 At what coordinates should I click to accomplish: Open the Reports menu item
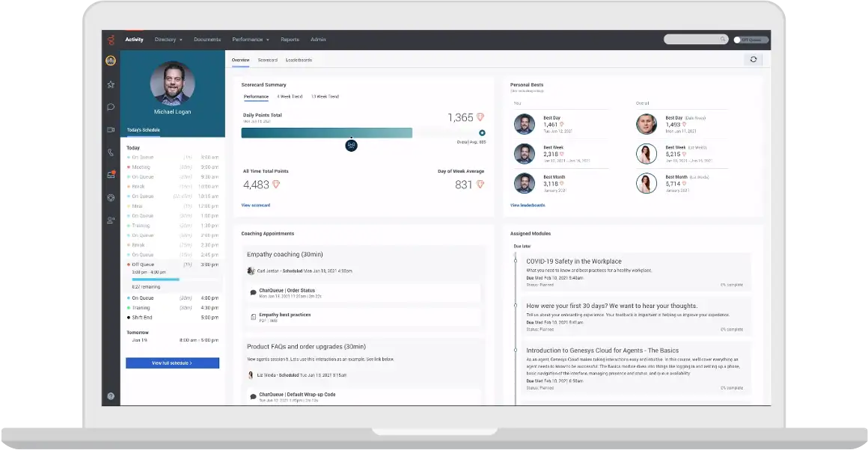click(x=290, y=39)
